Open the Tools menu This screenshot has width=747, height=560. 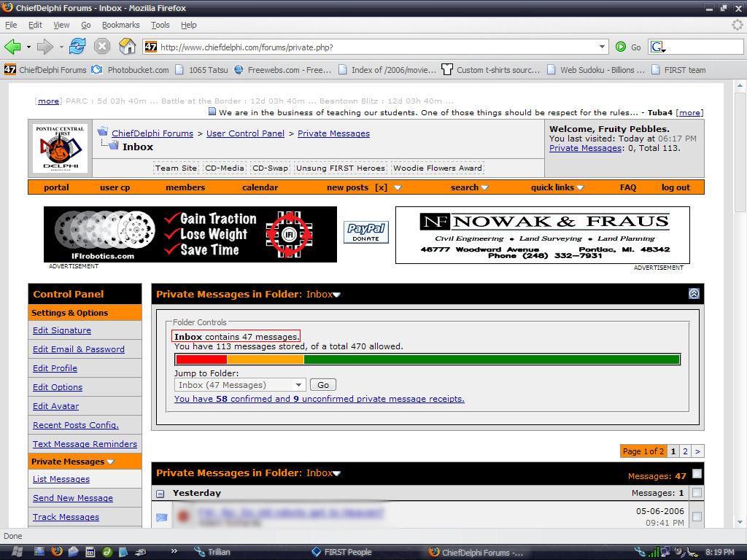click(x=160, y=25)
